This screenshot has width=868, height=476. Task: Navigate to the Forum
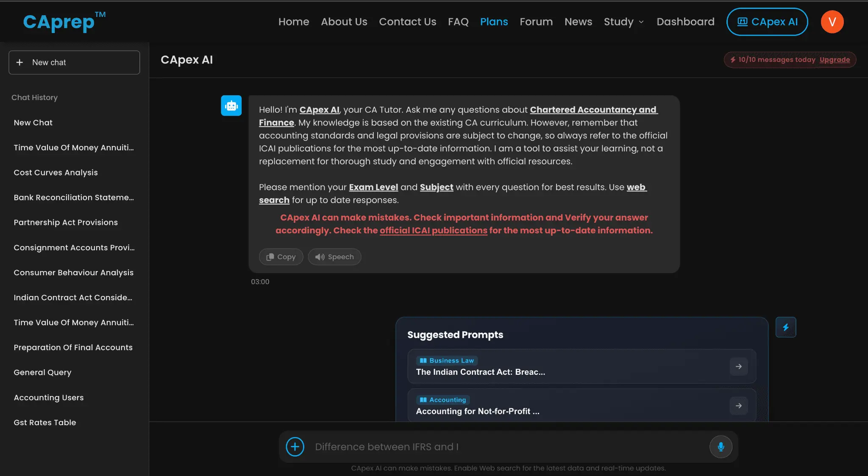click(536, 22)
